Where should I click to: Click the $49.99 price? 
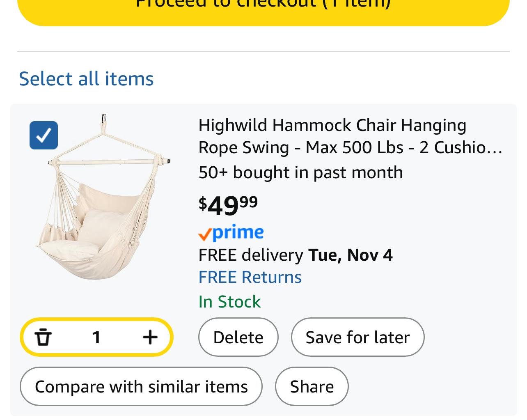(228, 204)
